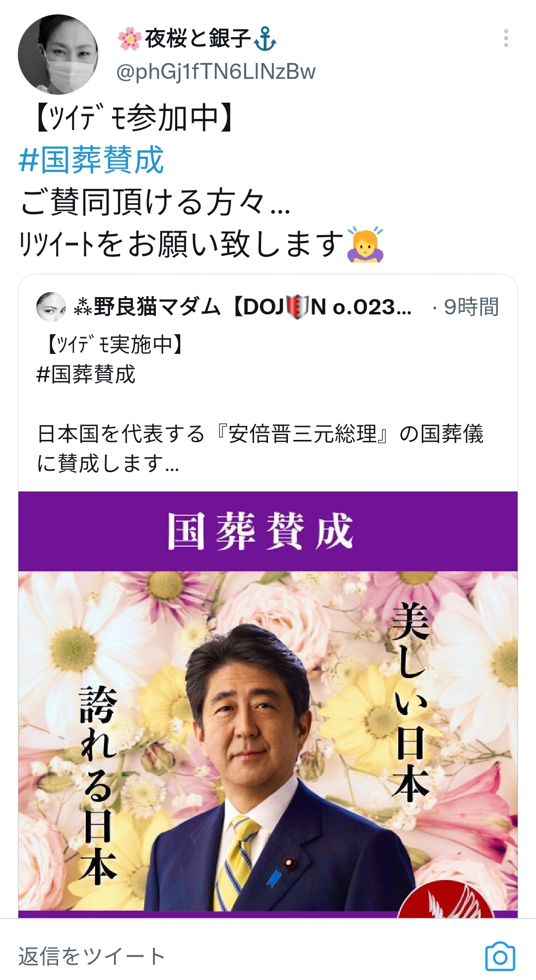Open quoted tweet text about 安倍晋三元総理

[x=261, y=448]
